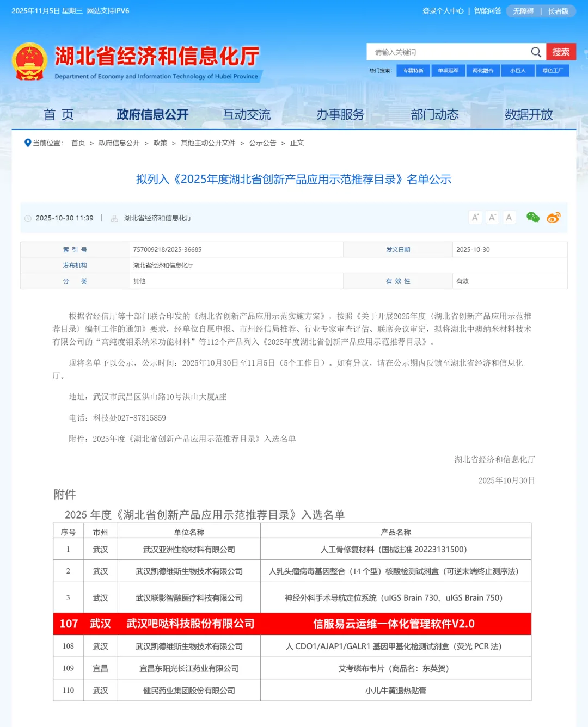The height and width of the screenshot is (727, 588).
Task: Click 公示公告 in the breadcrumb
Action: coord(262,143)
